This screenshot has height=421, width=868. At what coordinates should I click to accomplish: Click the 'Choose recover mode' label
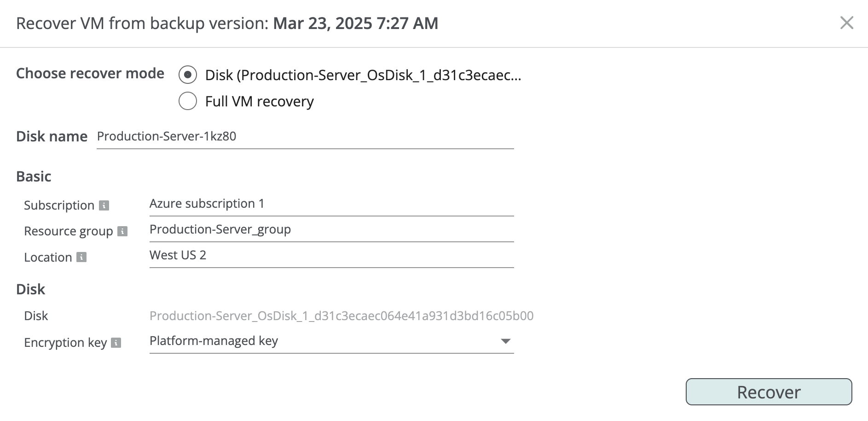[90, 74]
